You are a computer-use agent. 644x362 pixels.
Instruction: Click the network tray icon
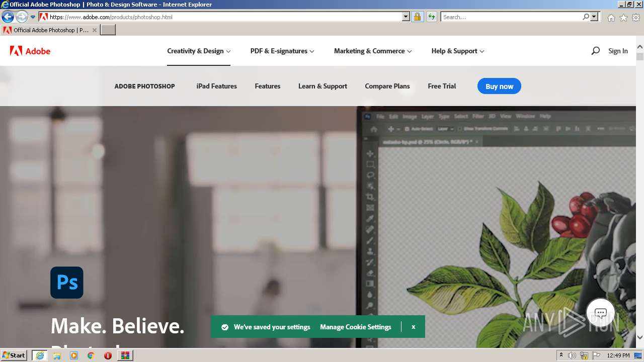(x=584, y=355)
